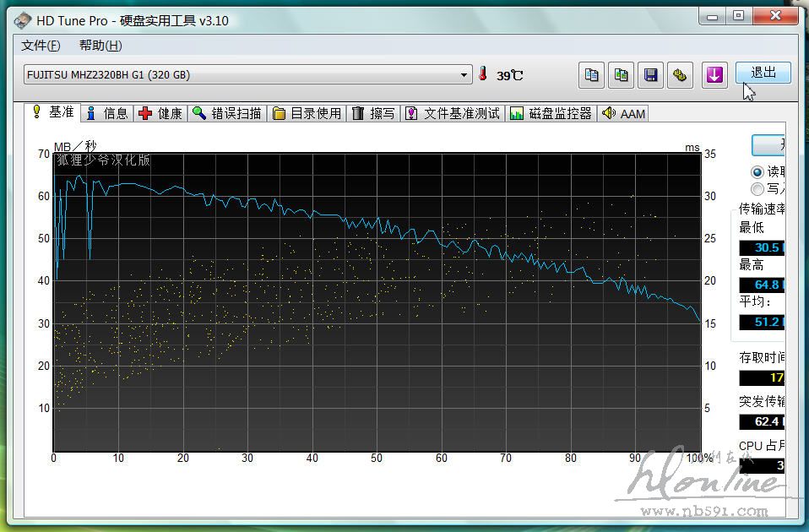The width and height of the screenshot is (809, 532).
Task: Go to the 文件基准测试 file benchmark tab
Action: click(x=453, y=113)
